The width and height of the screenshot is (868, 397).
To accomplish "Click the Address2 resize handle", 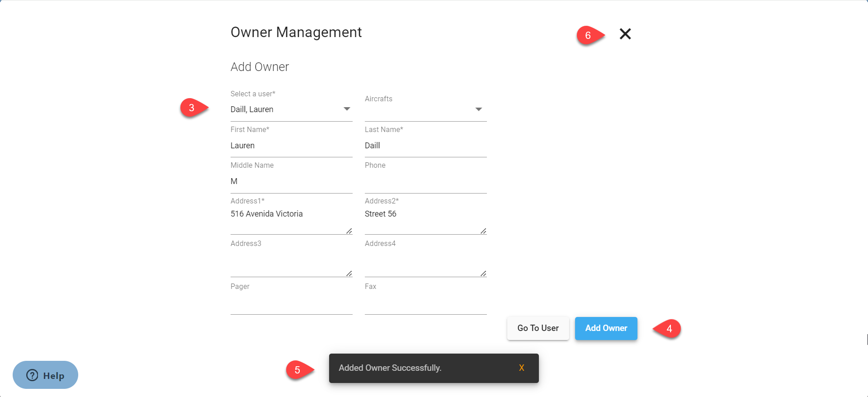I will (483, 231).
